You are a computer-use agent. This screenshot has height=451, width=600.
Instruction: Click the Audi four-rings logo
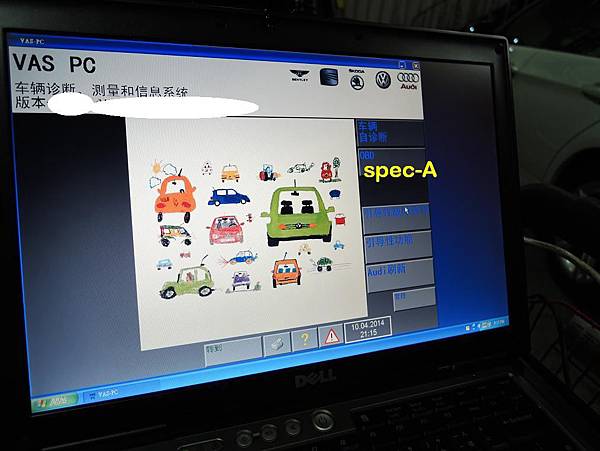408,80
